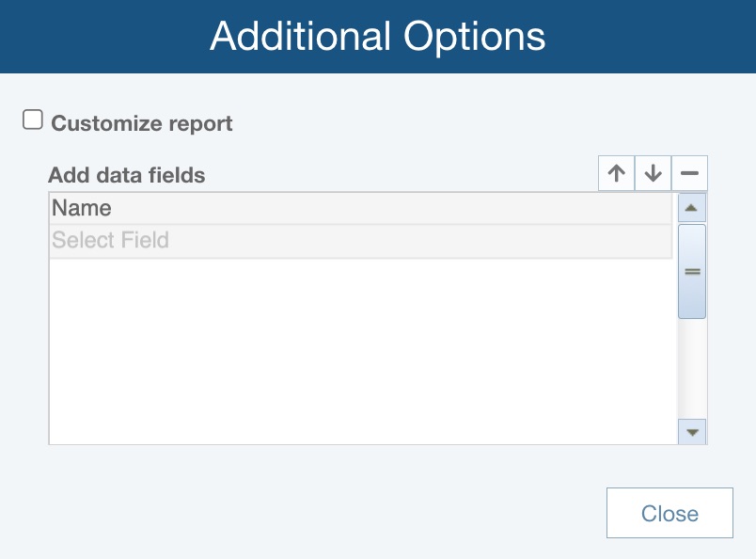This screenshot has width=756, height=559.
Task: Click the Customize report label text
Action: 141,123
